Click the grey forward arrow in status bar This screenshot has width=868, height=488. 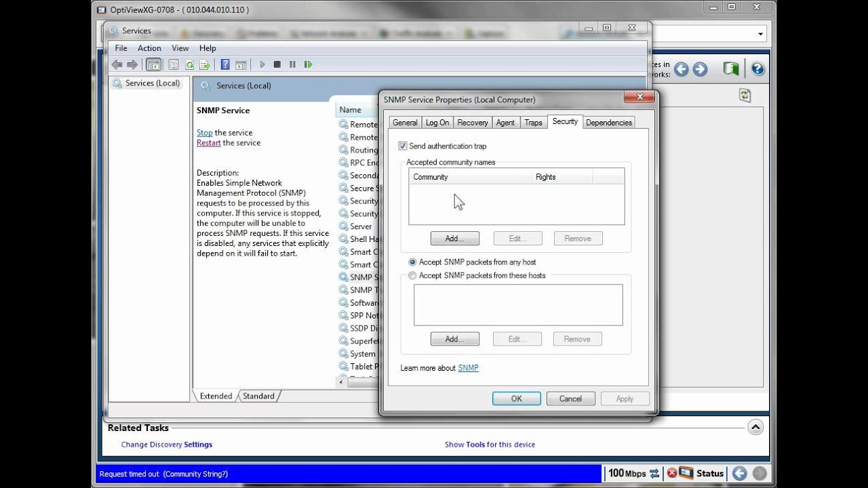759,473
